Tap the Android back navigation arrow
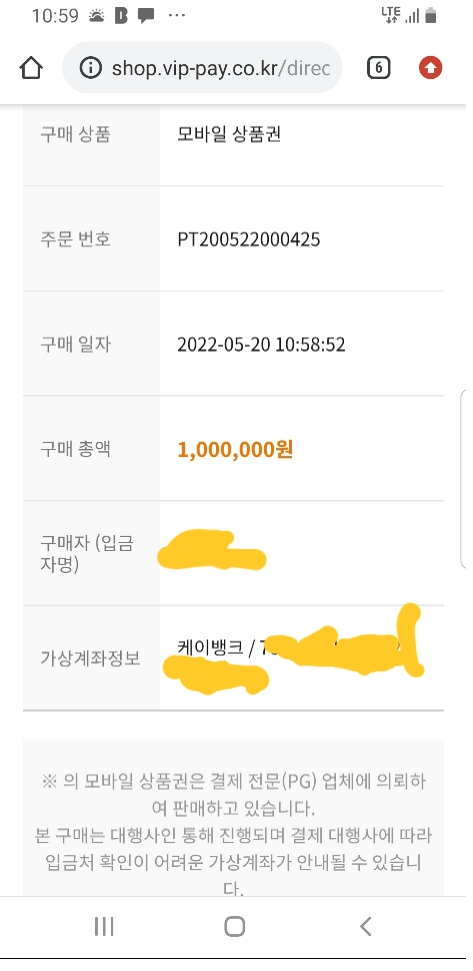Viewport: 473px width, 971px height. click(x=365, y=926)
